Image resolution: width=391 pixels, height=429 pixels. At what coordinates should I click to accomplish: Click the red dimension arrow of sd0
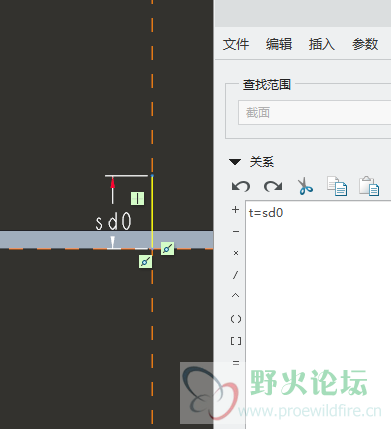pos(113,183)
